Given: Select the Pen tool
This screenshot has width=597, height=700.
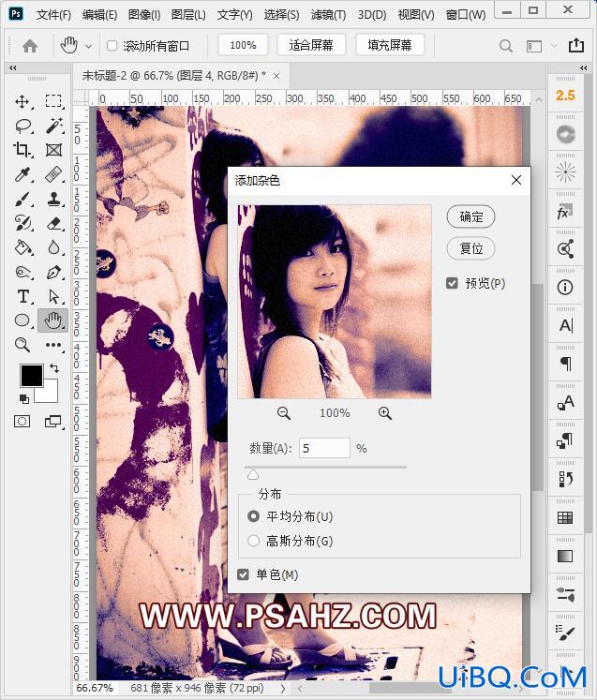Looking at the screenshot, I should pyautogui.click(x=53, y=272).
